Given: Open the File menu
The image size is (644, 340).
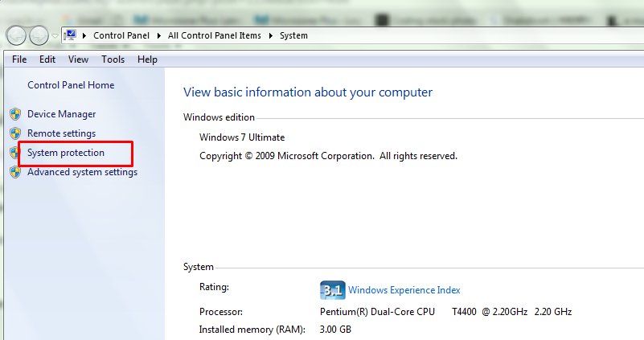Looking at the screenshot, I should tap(19, 59).
